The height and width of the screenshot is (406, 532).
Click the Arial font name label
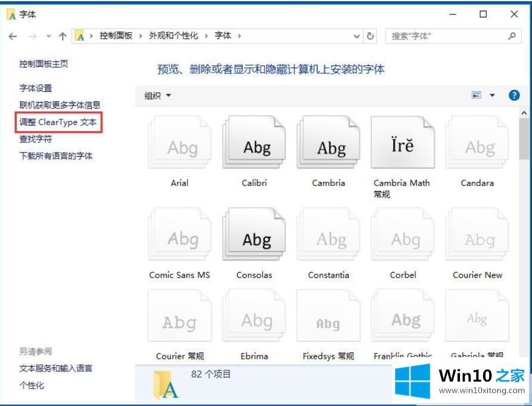point(179,183)
